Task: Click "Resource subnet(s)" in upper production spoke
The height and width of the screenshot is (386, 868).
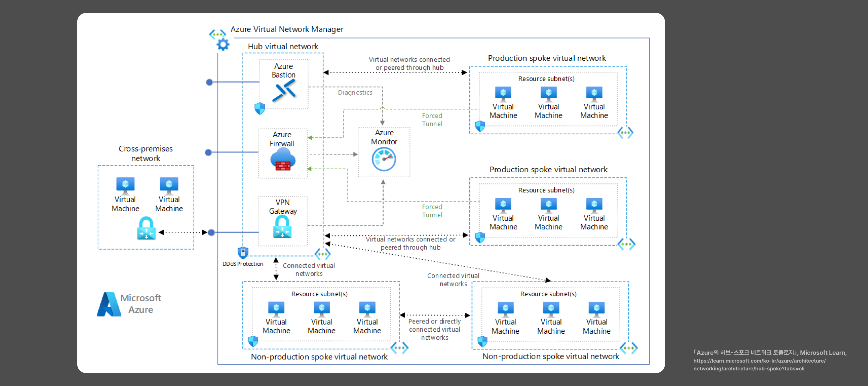Action: (x=546, y=79)
